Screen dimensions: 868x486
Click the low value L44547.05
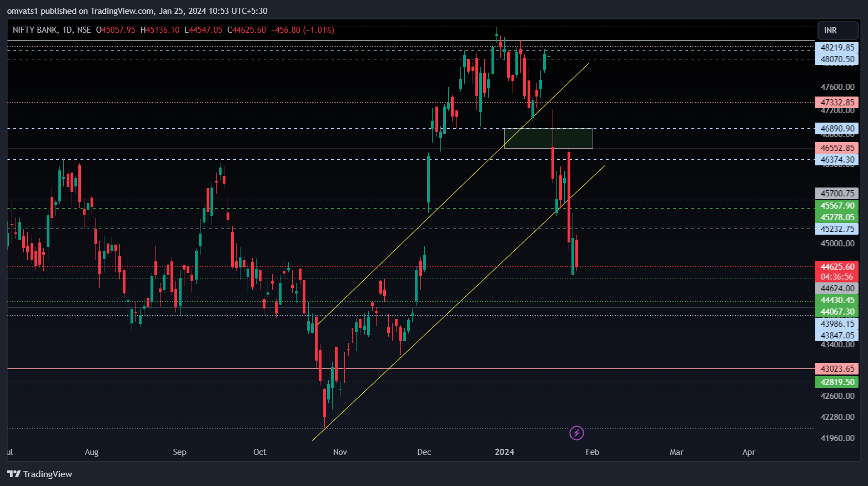[203, 30]
